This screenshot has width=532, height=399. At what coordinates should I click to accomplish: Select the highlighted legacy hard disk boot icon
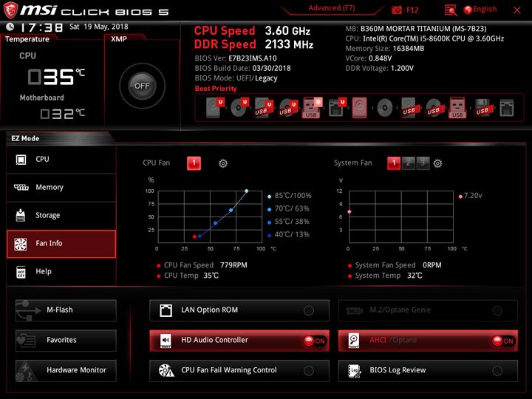pos(359,108)
